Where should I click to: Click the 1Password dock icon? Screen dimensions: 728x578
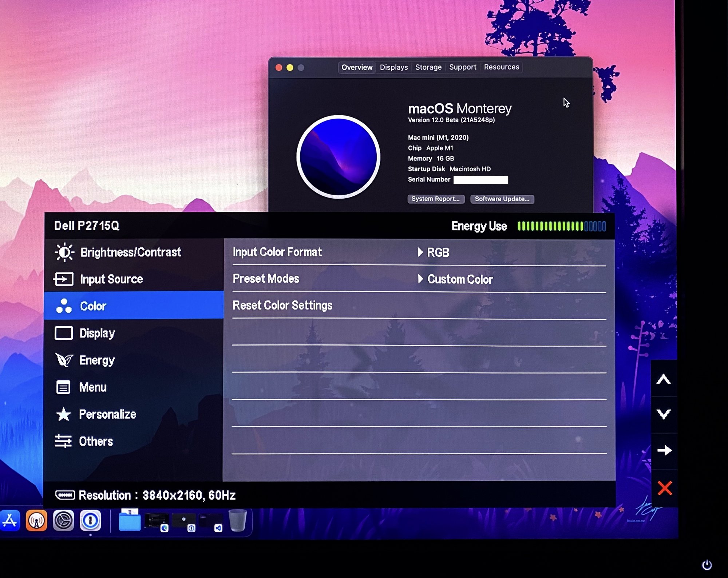pyautogui.click(x=90, y=521)
